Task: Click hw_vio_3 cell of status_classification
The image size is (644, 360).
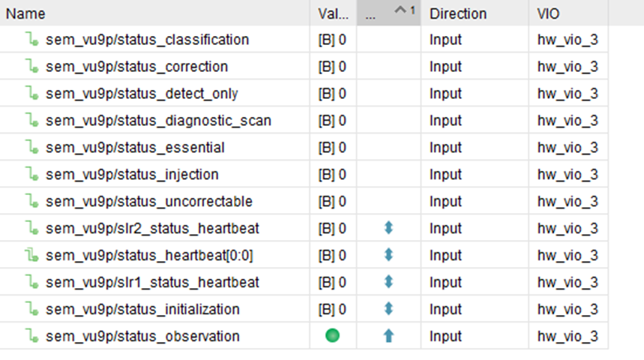Action: 568,40
